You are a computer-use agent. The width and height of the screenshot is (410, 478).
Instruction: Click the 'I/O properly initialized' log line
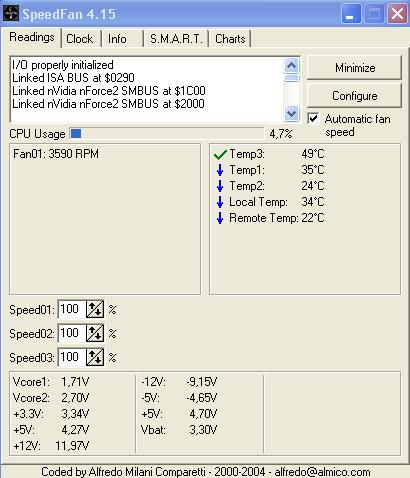(63, 65)
